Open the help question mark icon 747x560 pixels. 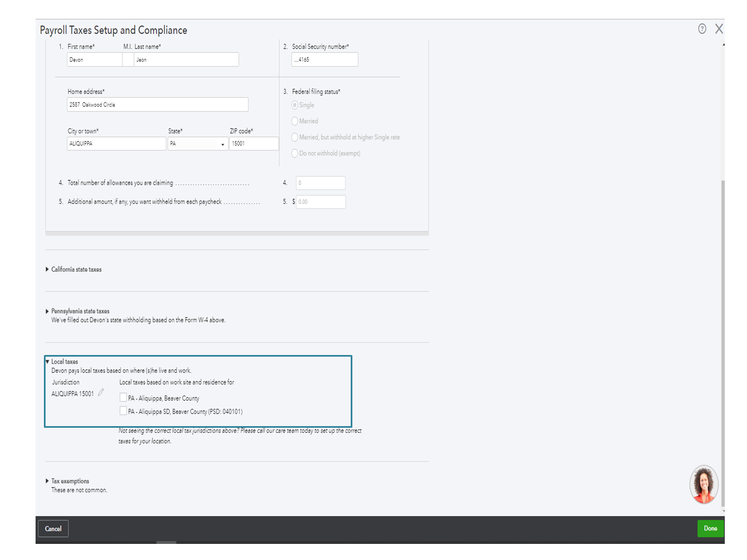[702, 29]
